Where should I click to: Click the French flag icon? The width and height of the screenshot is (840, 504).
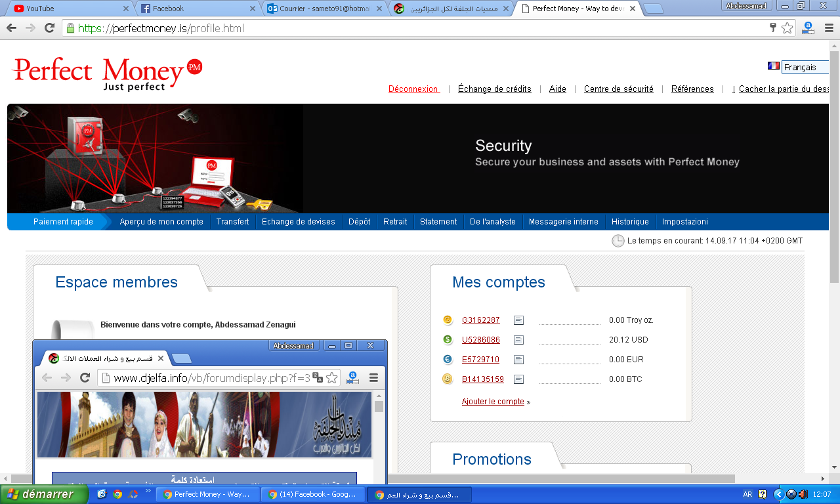(x=774, y=66)
